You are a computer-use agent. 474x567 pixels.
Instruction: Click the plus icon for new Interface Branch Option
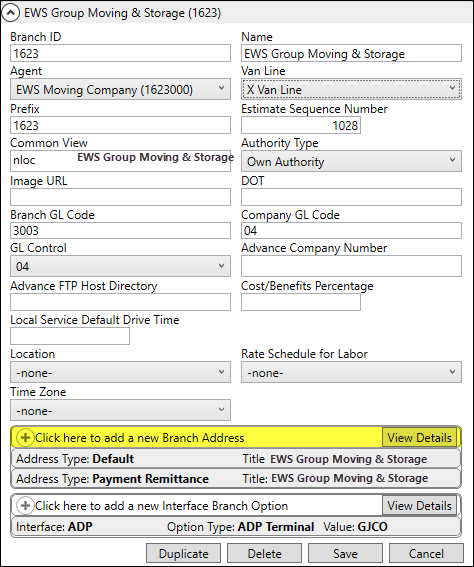pyautogui.click(x=25, y=505)
